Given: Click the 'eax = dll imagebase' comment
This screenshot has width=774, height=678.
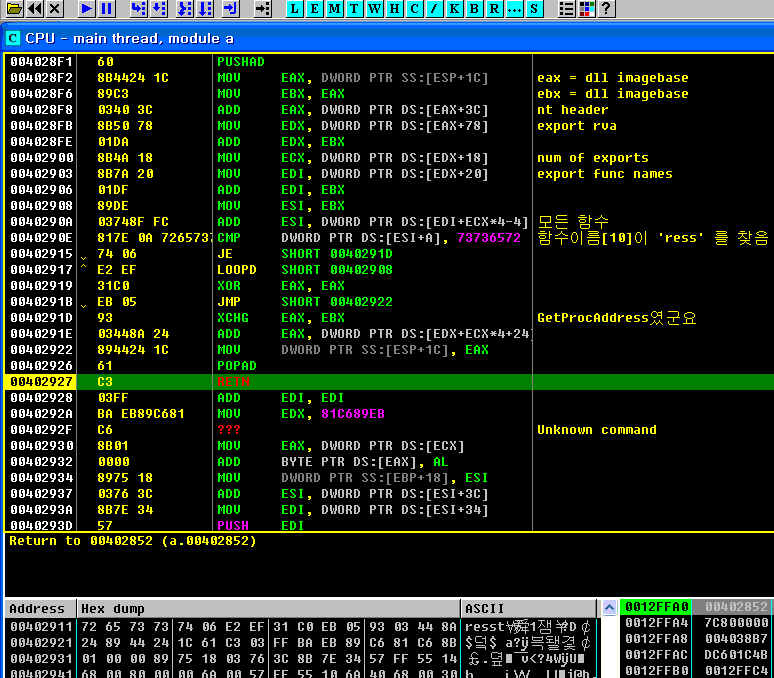Looking at the screenshot, I should pyautogui.click(x=613, y=77).
